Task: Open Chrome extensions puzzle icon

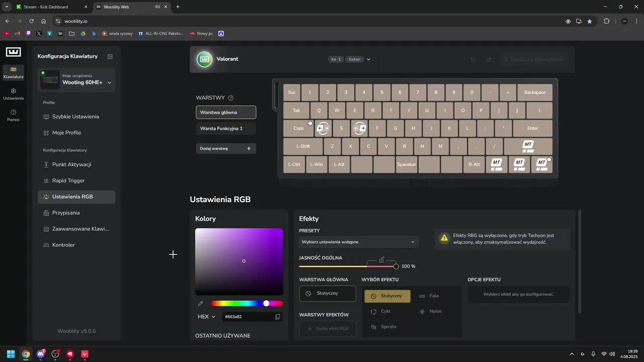Action: [x=606, y=21]
